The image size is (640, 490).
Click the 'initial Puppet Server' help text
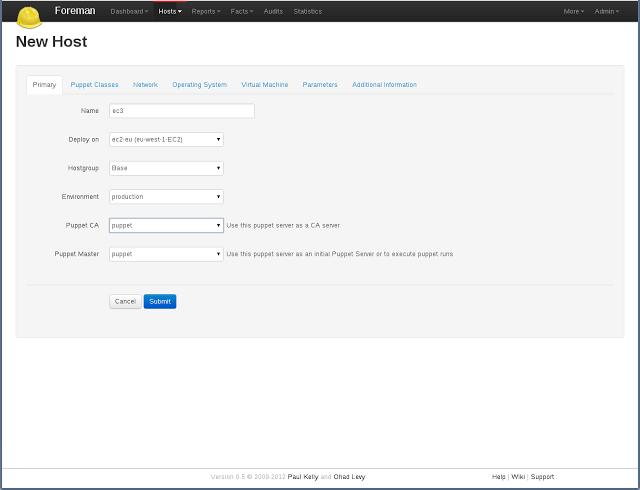(x=344, y=254)
